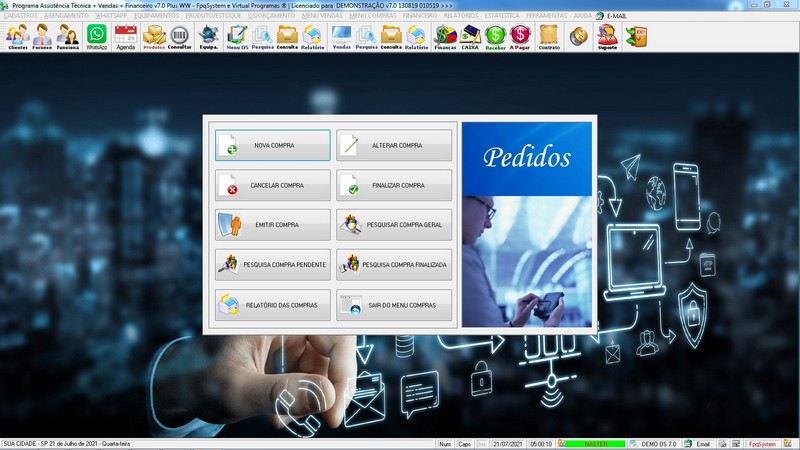Open the Agenda calendar icon
The width and height of the screenshot is (800, 450).
(126, 37)
